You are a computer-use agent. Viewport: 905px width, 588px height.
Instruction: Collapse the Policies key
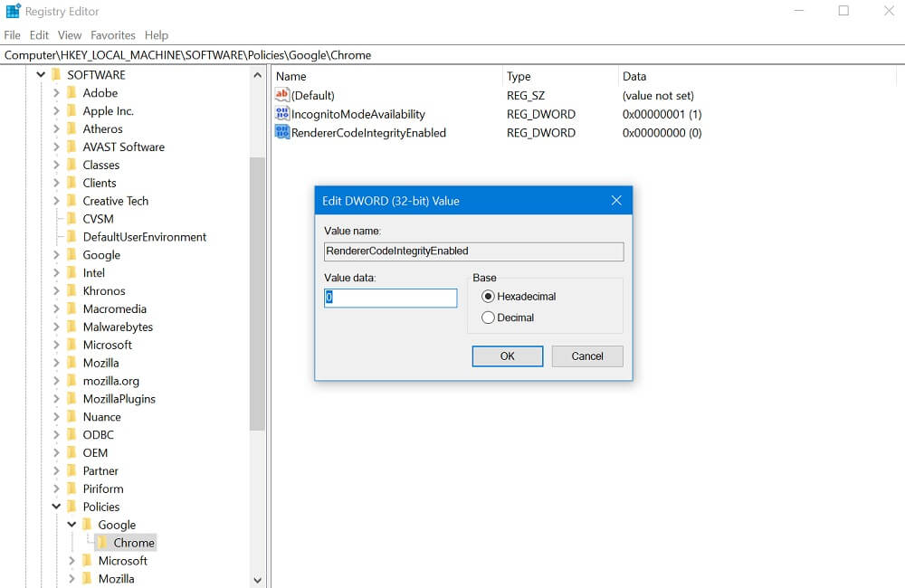56,507
